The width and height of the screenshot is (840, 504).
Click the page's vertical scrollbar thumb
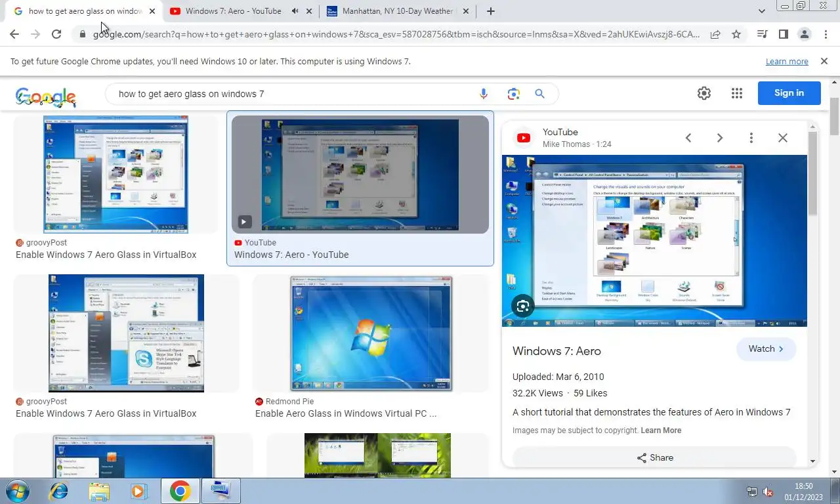tap(834, 117)
